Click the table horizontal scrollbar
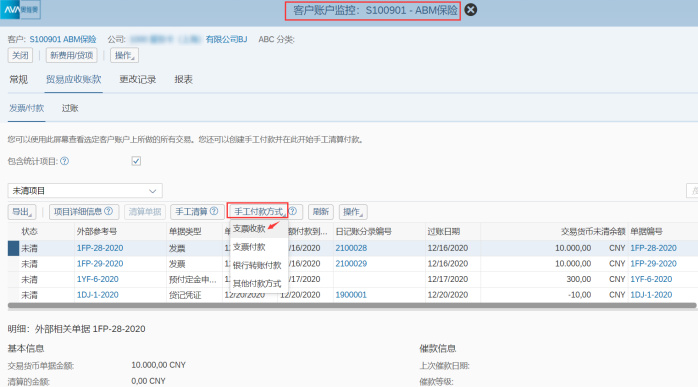This screenshot has width=698, height=387. 352,306
